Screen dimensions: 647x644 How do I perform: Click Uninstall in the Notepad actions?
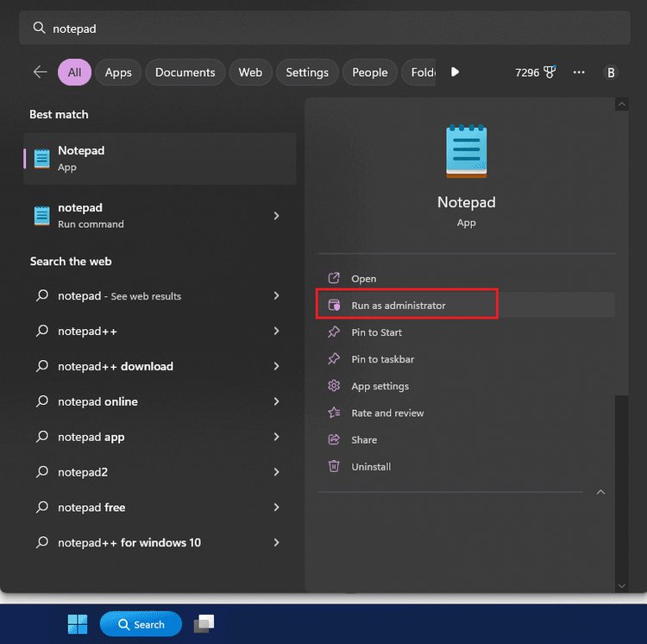coord(371,466)
